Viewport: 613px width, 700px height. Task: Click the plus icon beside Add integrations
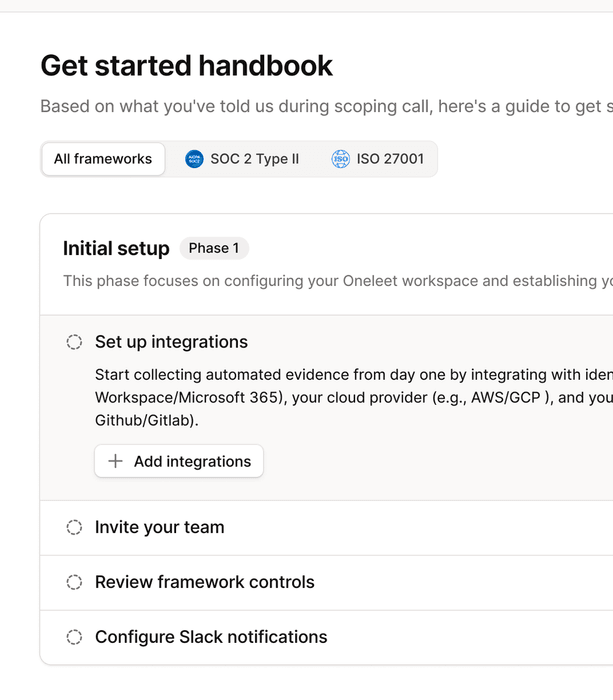(x=116, y=461)
